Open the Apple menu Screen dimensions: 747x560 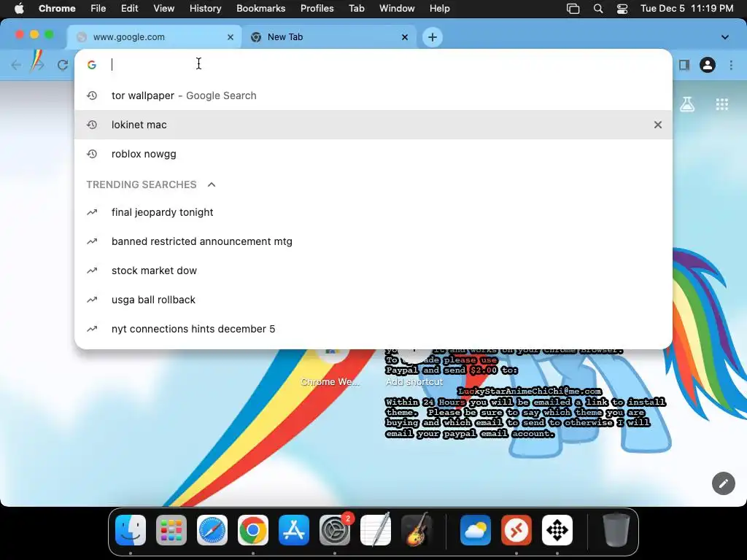(x=19, y=9)
